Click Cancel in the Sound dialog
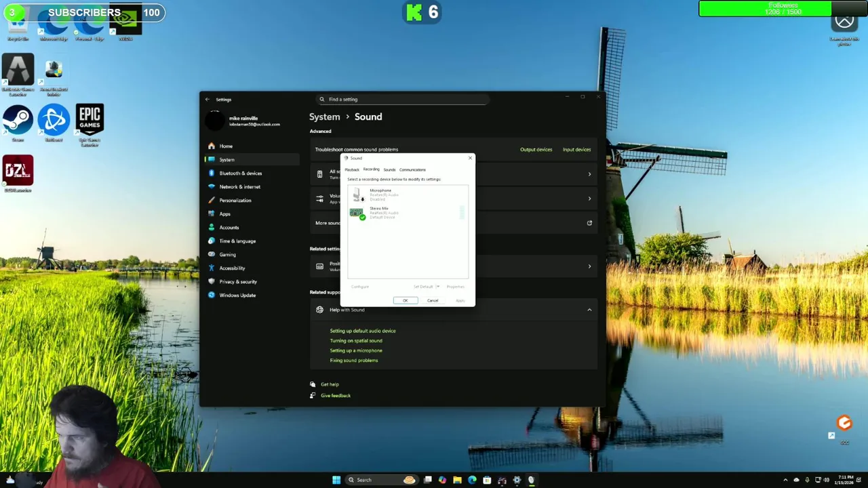The height and width of the screenshot is (488, 868). tap(433, 300)
